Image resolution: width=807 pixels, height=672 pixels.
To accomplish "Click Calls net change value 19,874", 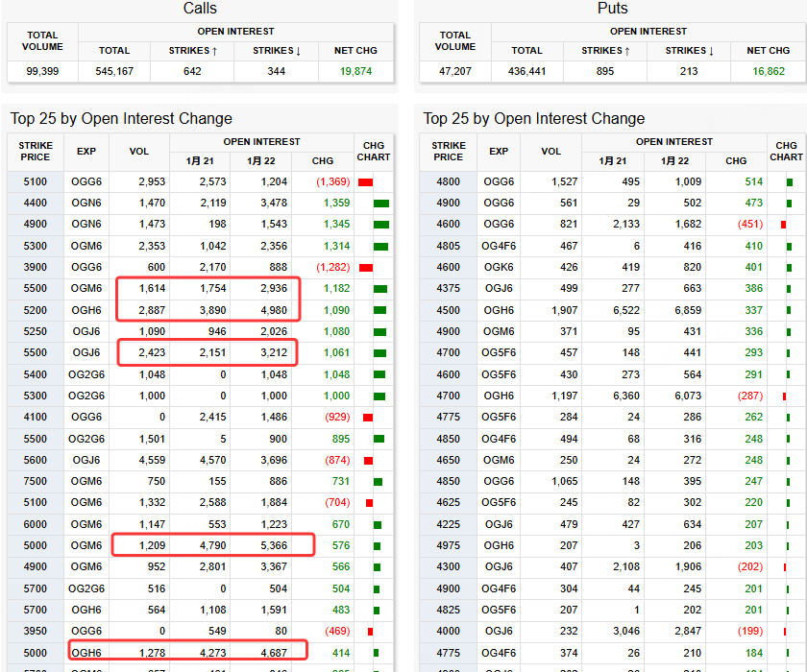I will (x=355, y=71).
